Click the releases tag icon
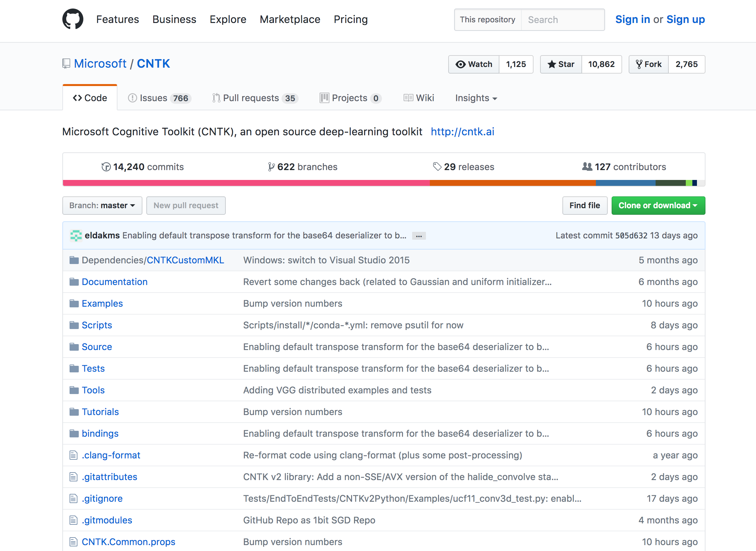 point(437,166)
